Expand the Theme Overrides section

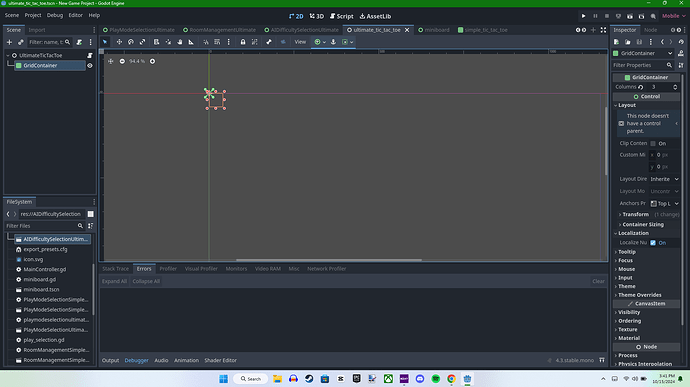pos(639,295)
